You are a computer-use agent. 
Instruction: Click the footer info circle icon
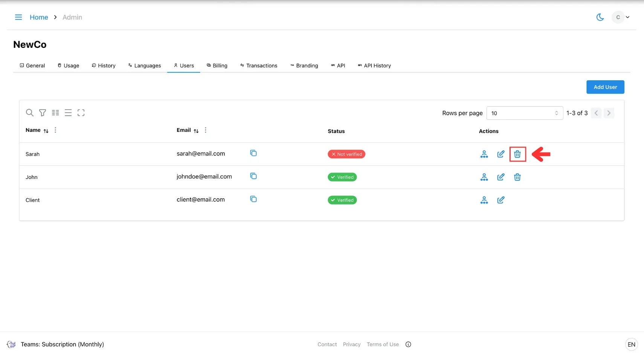[408, 344]
